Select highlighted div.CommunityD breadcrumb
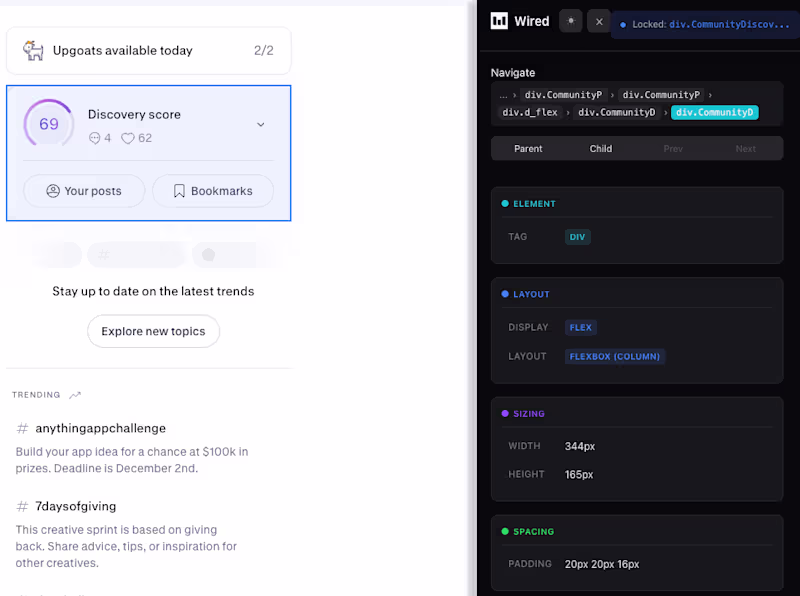This screenshot has height=596, width=800. (714, 112)
